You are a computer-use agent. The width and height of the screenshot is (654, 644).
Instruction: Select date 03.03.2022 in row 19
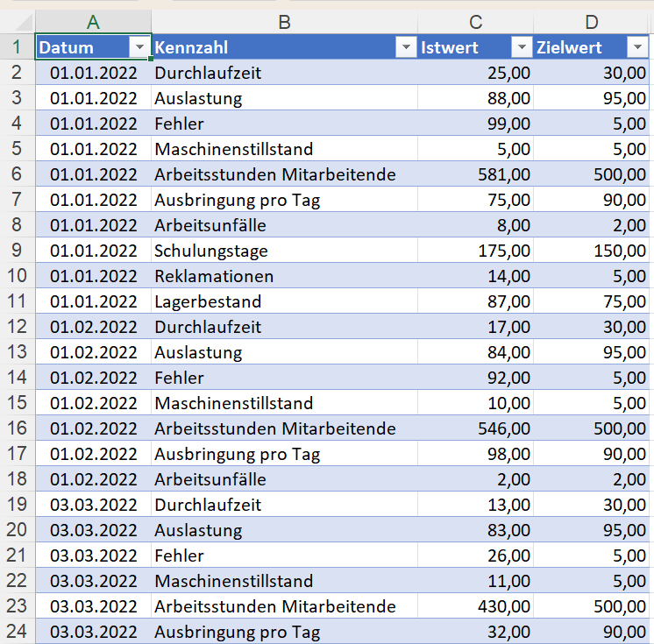click(93, 505)
